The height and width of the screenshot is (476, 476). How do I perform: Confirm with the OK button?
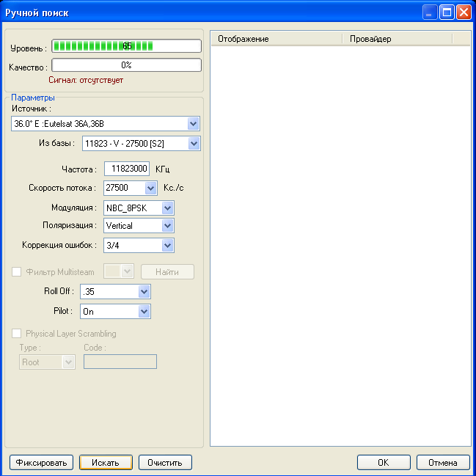[x=384, y=462]
